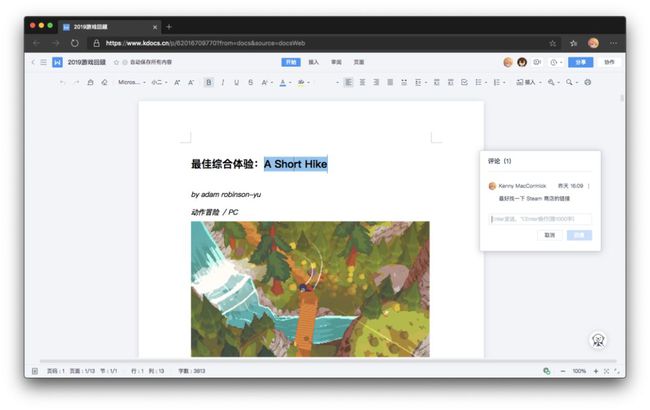Toggle italic formatting in the toolbar
650x410 pixels.
(223, 82)
